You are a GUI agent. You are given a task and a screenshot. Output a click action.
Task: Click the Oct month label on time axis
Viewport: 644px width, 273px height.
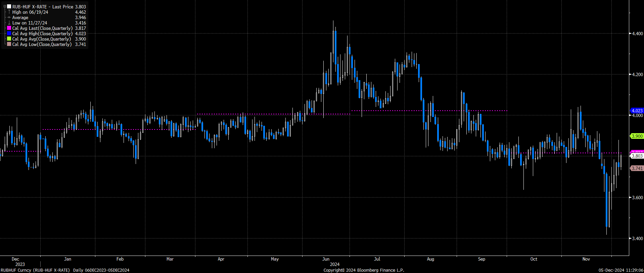coord(534,259)
